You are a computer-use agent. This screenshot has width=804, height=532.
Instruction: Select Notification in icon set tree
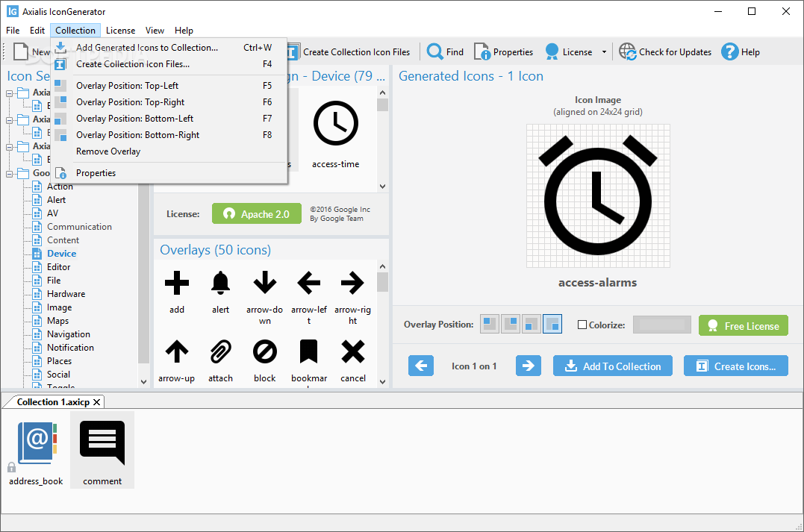click(71, 348)
